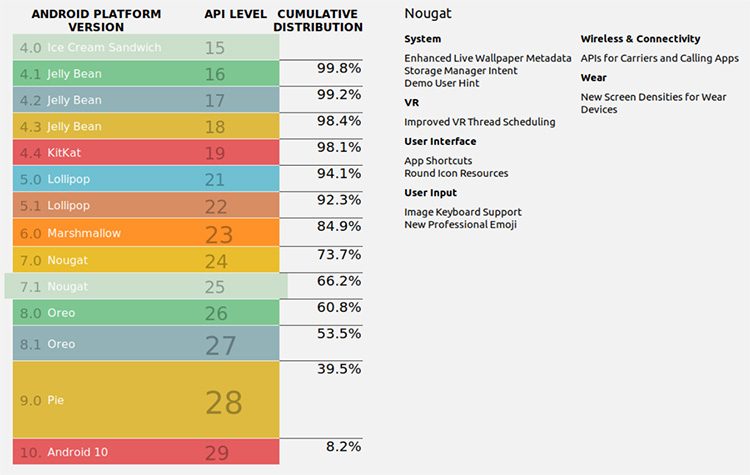Viewport: 750px width, 475px height.
Task: Select the 8.1 Oreo API 27 row
Action: (146, 344)
